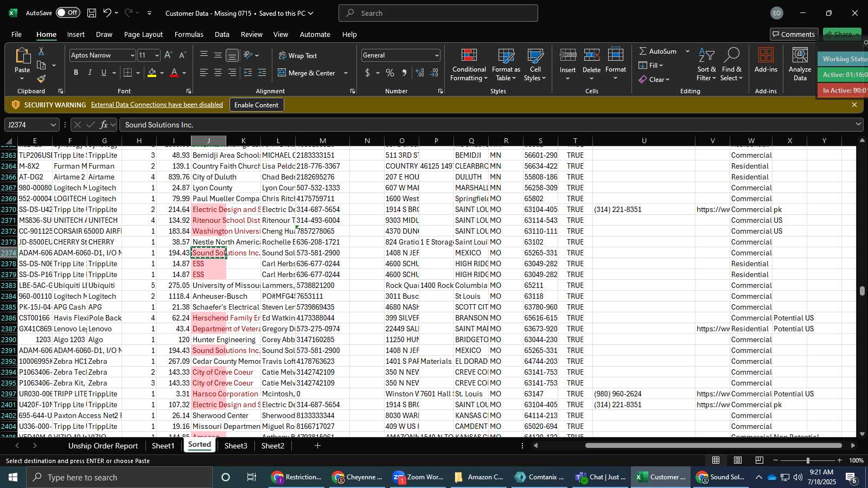Adjust the zoom slider in status bar
Viewport: 868px width, 488px height.
[808, 460]
